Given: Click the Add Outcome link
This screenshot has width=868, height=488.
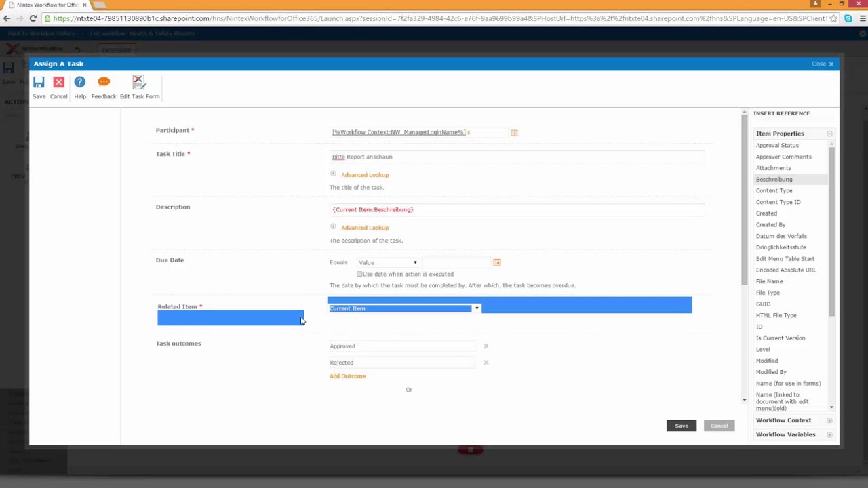Looking at the screenshot, I should click(347, 376).
